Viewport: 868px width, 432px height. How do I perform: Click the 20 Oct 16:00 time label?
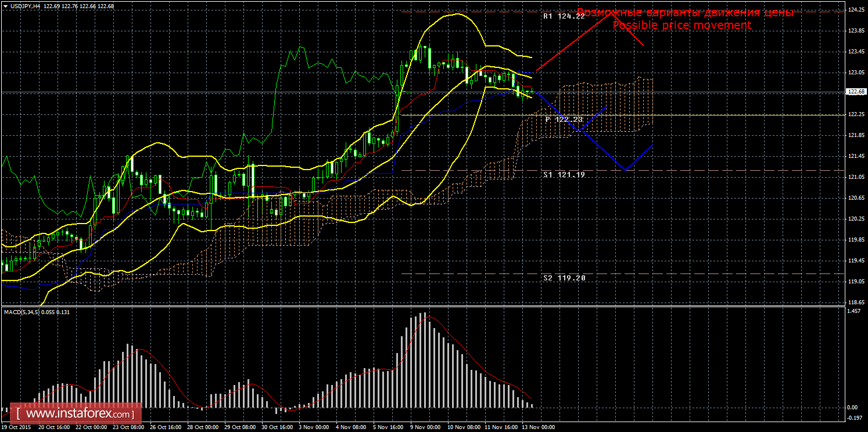pos(53,427)
